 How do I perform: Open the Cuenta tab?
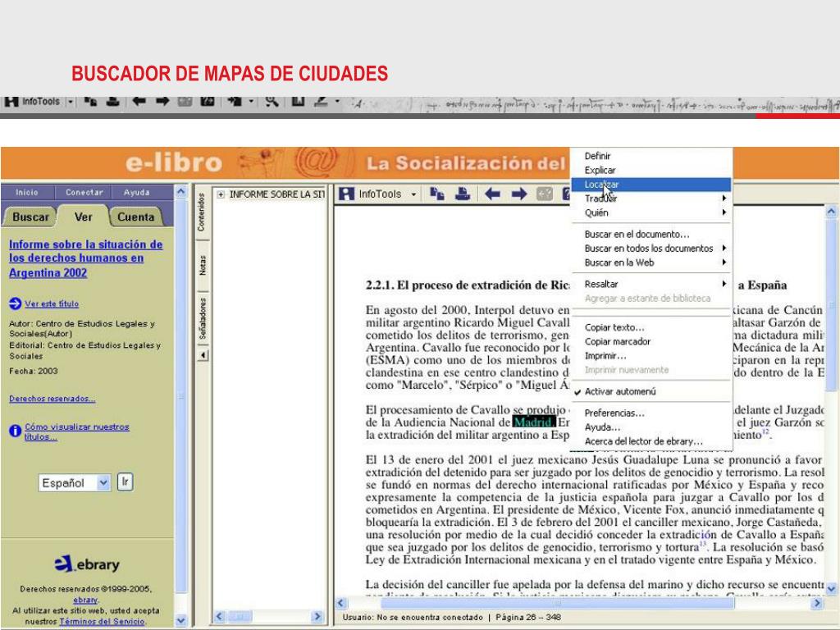135,218
